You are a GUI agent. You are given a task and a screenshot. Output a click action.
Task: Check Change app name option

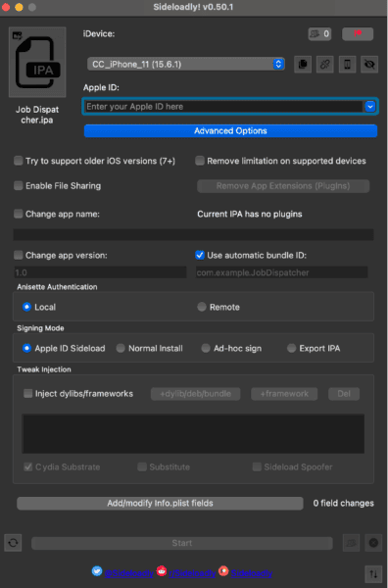(19, 214)
